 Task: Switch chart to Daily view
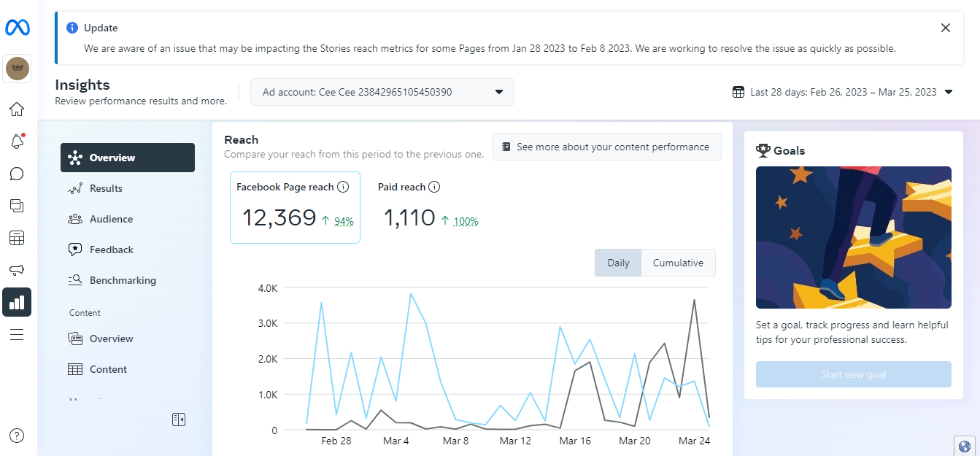(x=618, y=263)
